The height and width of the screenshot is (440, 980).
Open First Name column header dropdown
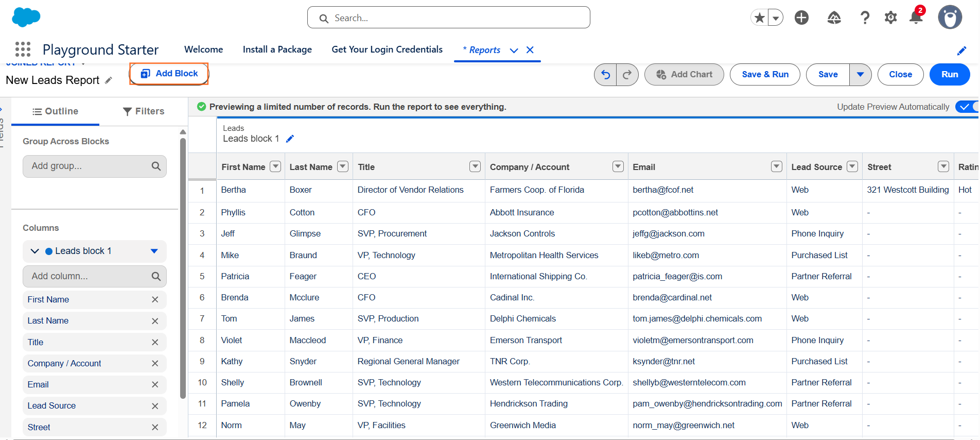tap(276, 166)
